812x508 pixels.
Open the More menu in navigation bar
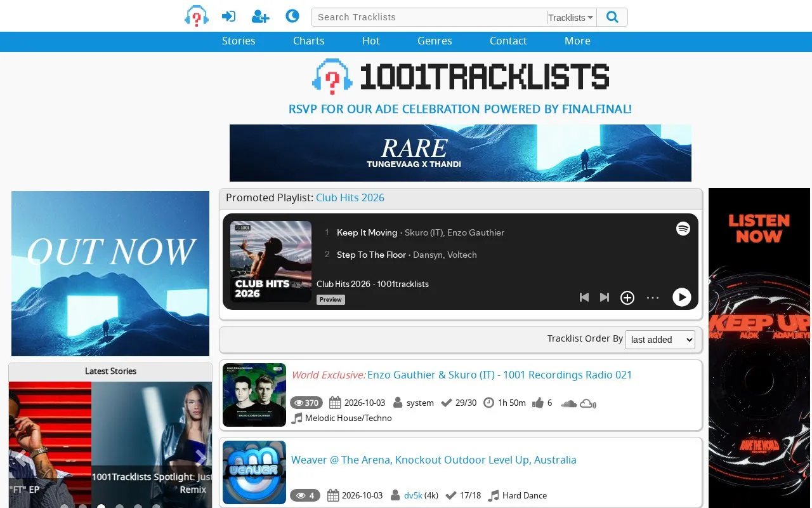click(x=577, y=41)
